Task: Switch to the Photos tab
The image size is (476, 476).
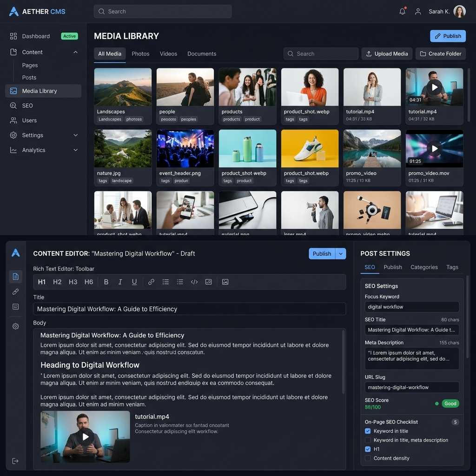Action: [140, 54]
